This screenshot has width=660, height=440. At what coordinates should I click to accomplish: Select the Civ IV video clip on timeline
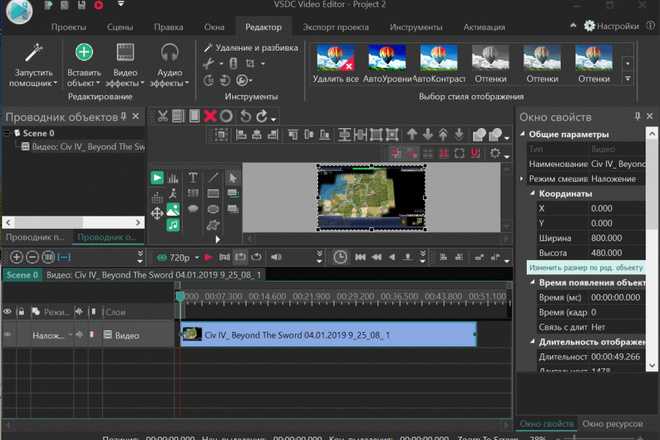[329, 334]
